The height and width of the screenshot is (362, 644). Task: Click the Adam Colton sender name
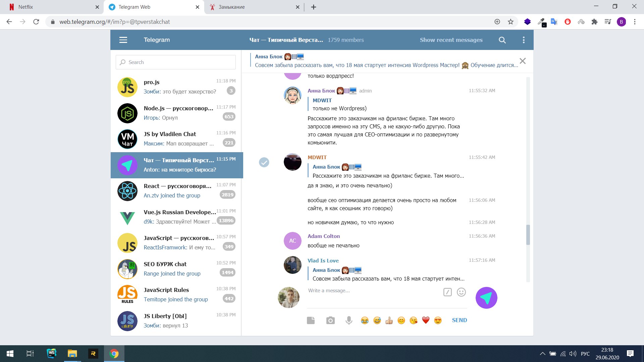click(x=324, y=236)
